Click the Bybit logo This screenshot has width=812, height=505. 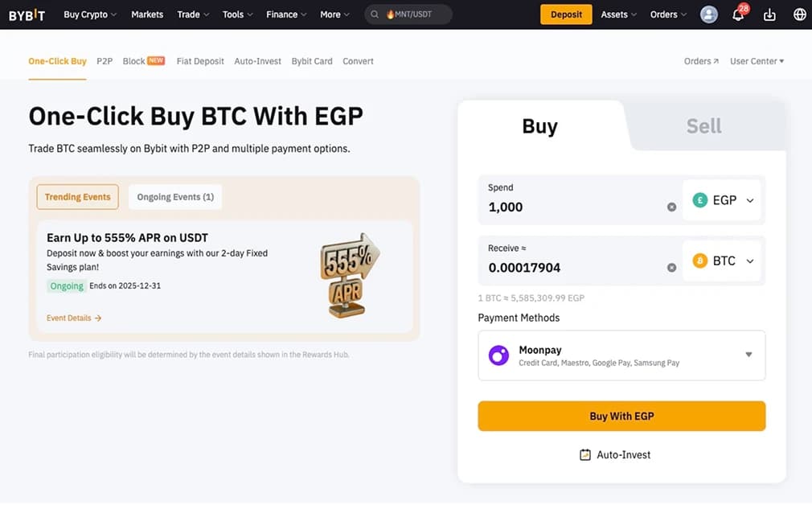(27, 14)
